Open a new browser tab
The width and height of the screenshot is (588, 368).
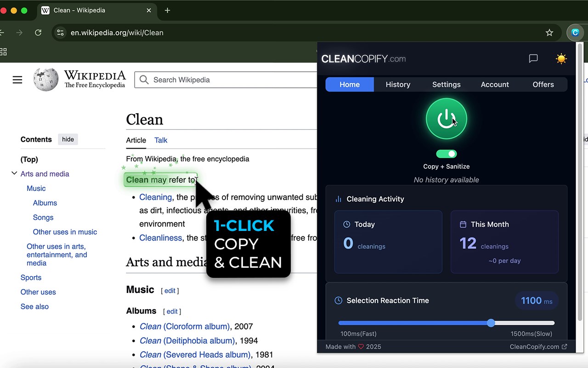[167, 10]
